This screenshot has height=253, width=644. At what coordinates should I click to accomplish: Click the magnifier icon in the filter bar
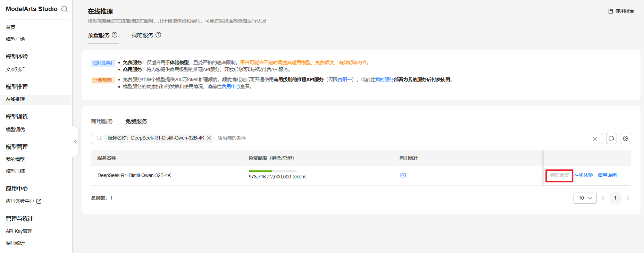(99, 138)
